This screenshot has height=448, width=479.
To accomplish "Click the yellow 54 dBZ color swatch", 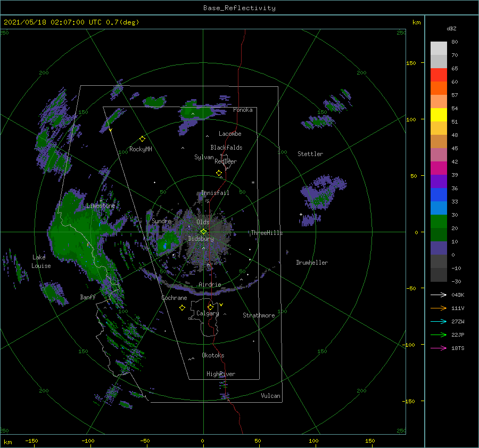I will pos(439,115).
